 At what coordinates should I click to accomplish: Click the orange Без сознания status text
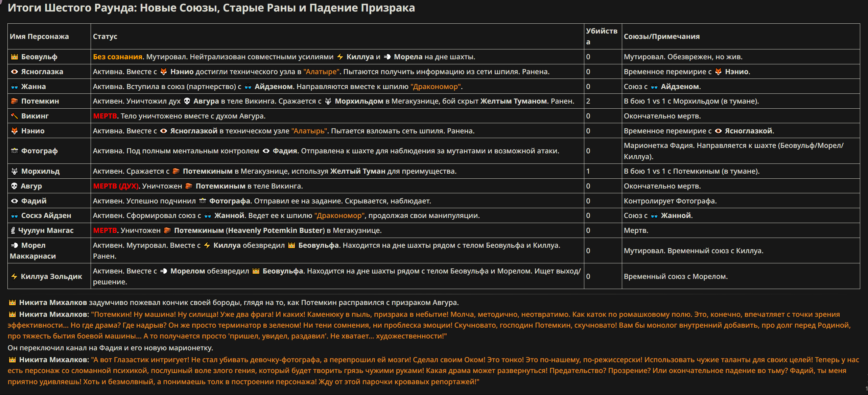point(118,57)
